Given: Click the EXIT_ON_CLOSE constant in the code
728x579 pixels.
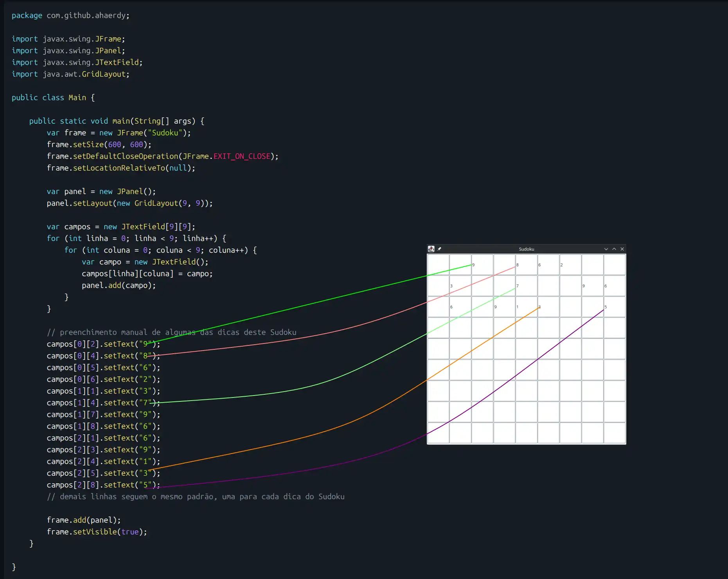Looking at the screenshot, I should coord(242,156).
